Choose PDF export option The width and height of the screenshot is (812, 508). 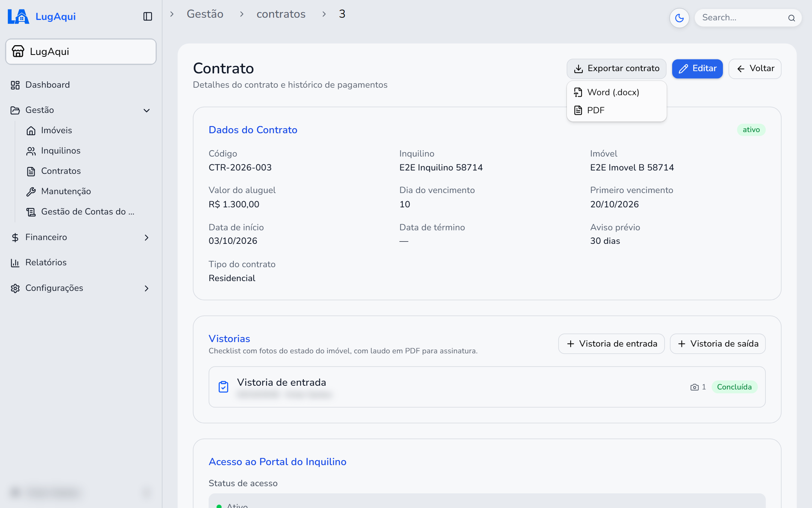pyautogui.click(x=617, y=110)
